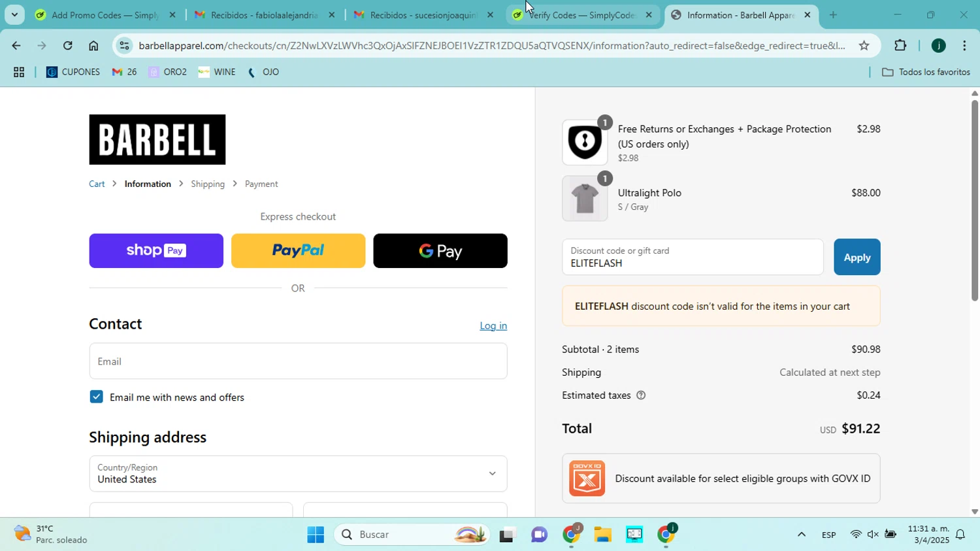Image resolution: width=980 pixels, height=551 pixels.
Task: Go to browser home page
Action: 93,46
